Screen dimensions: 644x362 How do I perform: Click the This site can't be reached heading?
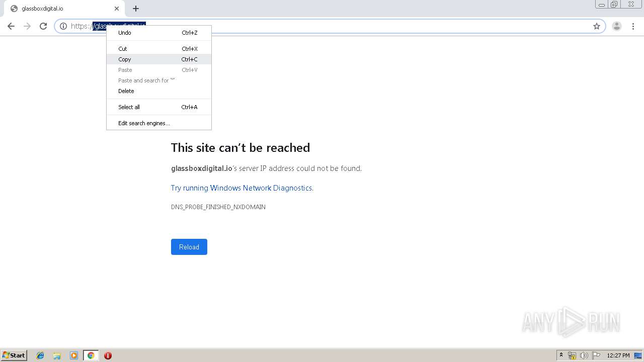(x=240, y=148)
